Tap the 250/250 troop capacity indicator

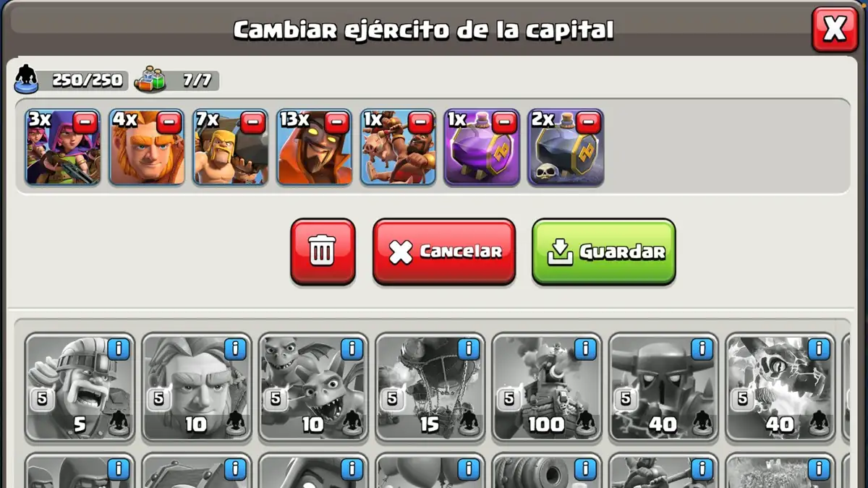pos(71,80)
